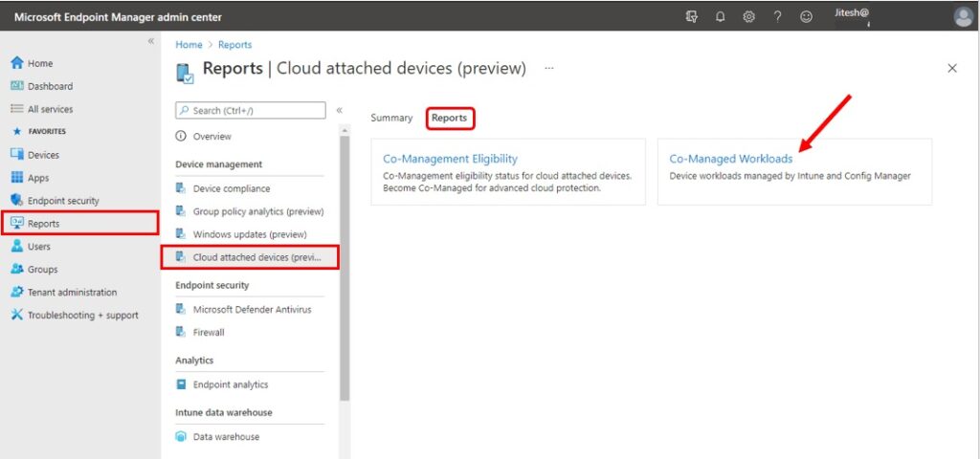Click the Apps grid icon

click(17, 178)
